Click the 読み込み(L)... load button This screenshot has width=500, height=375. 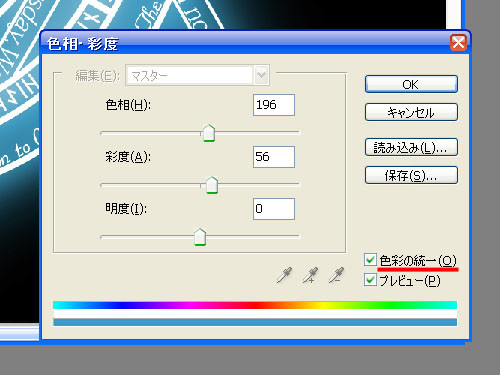[x=411, y=147]
